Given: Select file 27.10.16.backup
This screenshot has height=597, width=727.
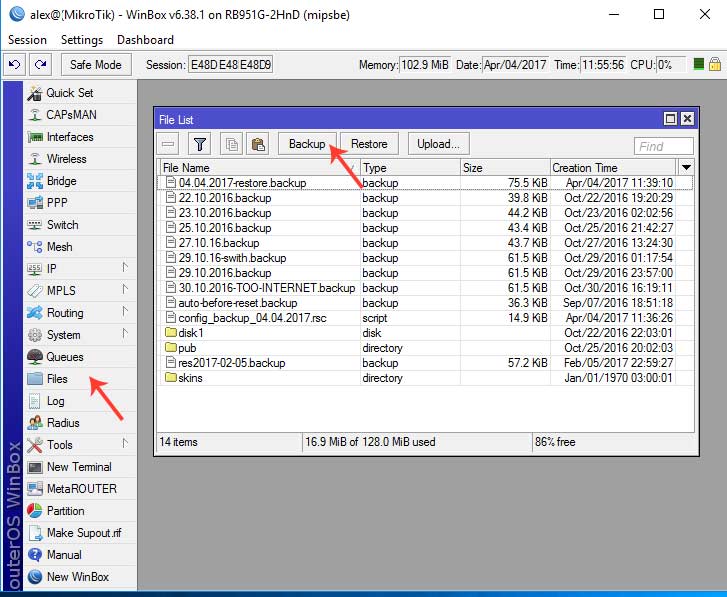Looking at the screenshot, I should pos(425,243).
